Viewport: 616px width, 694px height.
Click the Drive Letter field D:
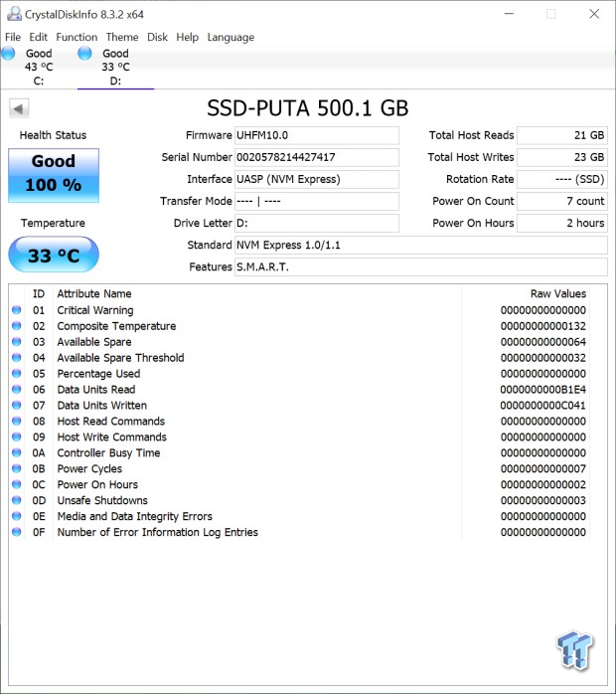[317, 223]
